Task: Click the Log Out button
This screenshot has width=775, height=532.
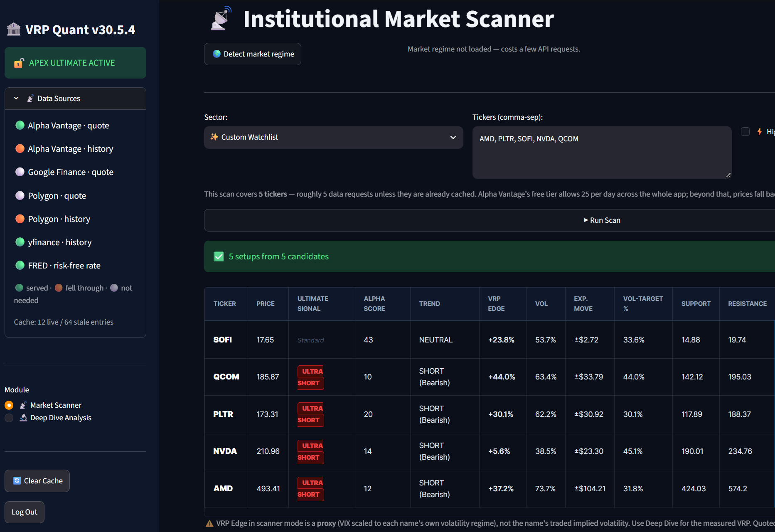Action: coord(25,512)
